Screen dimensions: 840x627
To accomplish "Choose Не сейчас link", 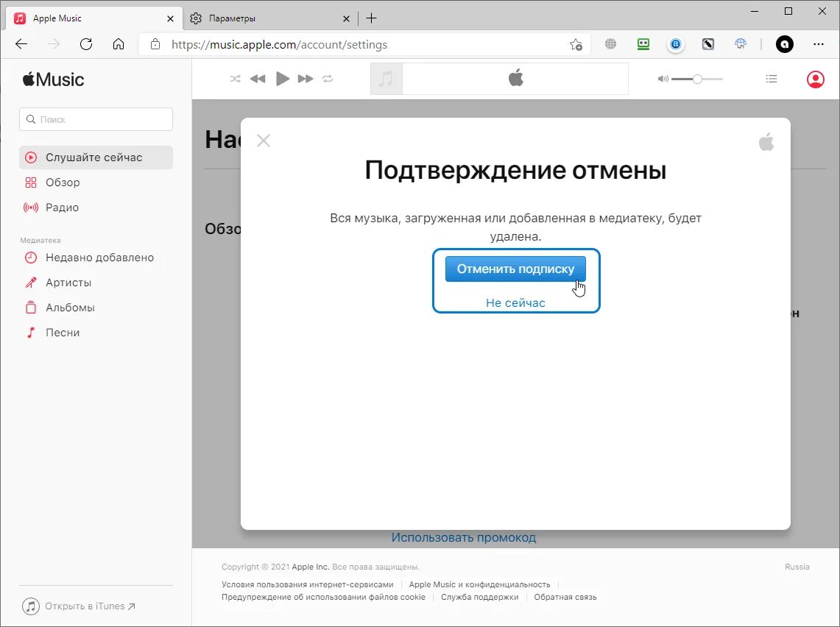I will pos(515,303).
